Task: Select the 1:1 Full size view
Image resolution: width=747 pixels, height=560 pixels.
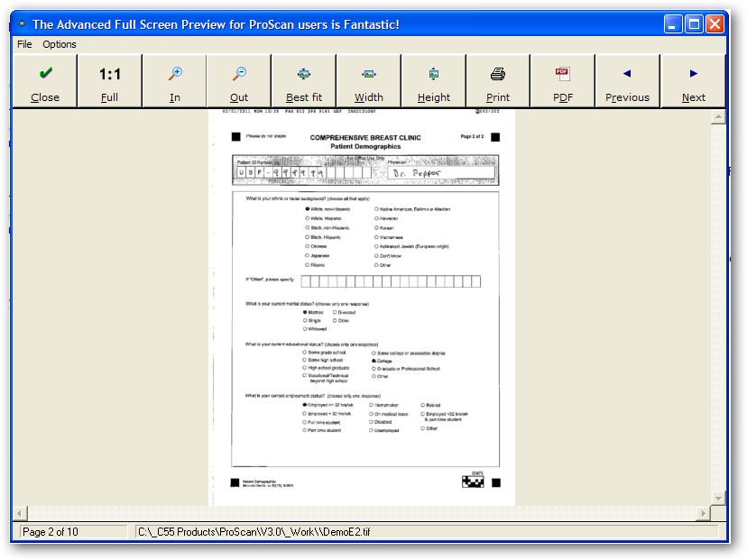Action: coord(109,81)
